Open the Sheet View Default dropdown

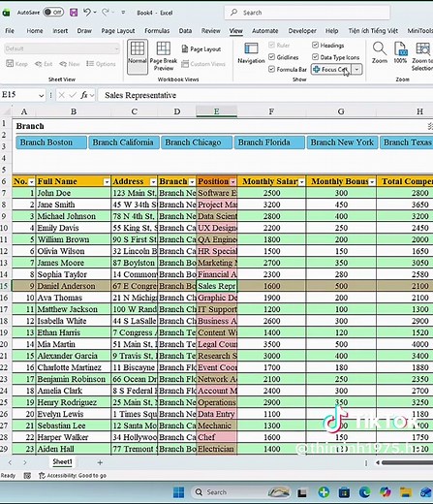click(62, 48)
